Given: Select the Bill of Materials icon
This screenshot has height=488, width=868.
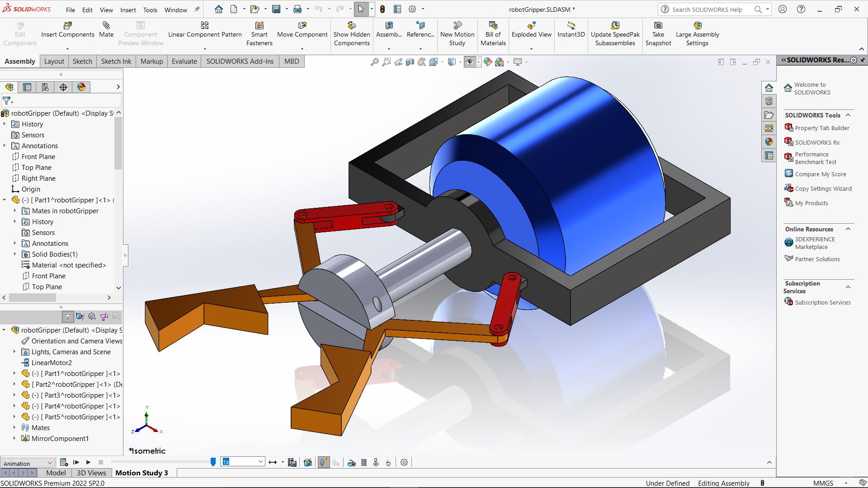Looking at the screenshot, I should [493, 26].
